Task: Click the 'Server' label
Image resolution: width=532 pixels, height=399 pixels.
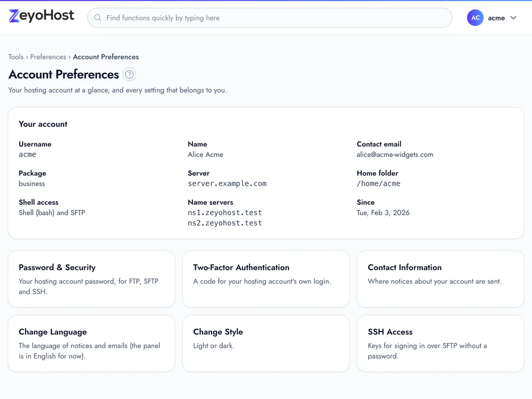Action: tap(199, 173)
